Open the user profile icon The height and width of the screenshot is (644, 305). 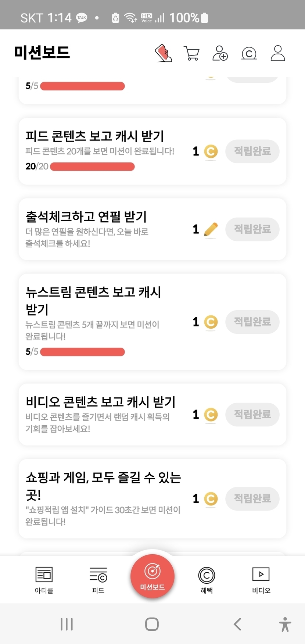point(278,53)
